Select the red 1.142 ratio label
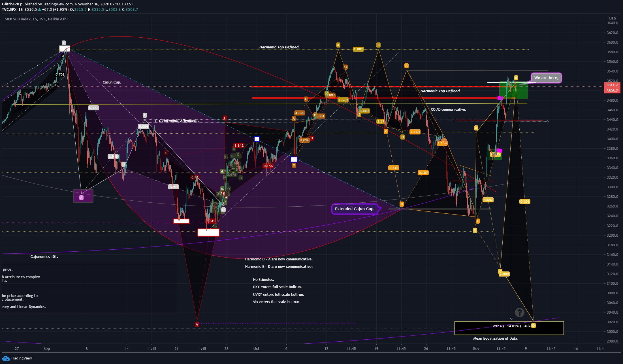This screenshot has width=623, height=364. (239, 145)
